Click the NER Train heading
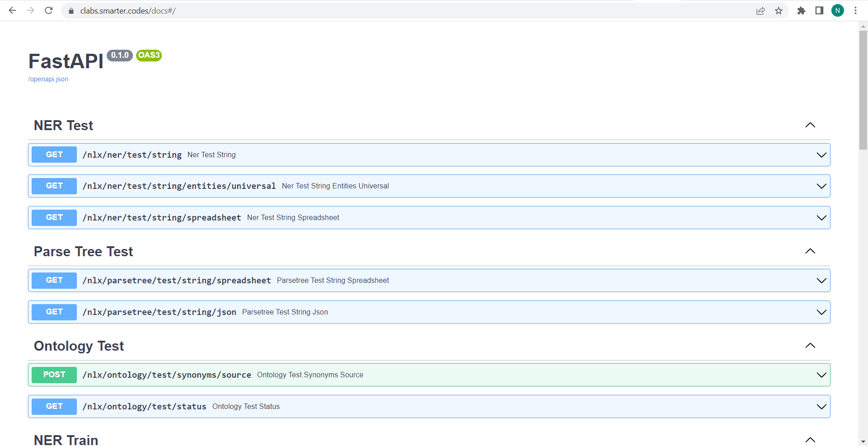Screen dimensions: 868x446 [x=66, y=440]
